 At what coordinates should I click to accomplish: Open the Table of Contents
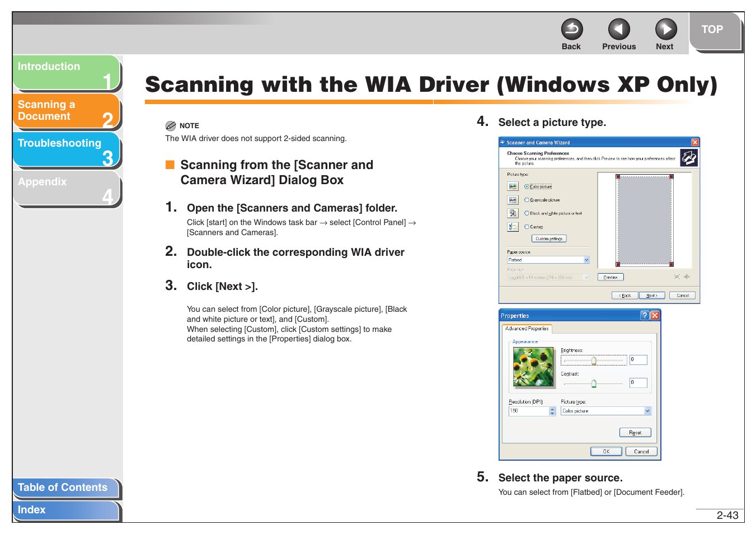66,488
